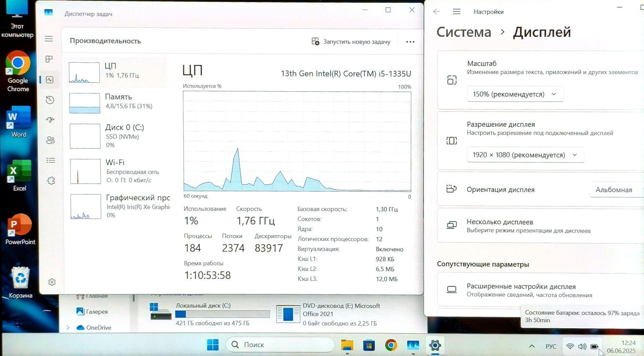The height and width of the screenshot is (356, 644).
Task: Select Performance page icon in Task Manager
Action: pos(49,80)
